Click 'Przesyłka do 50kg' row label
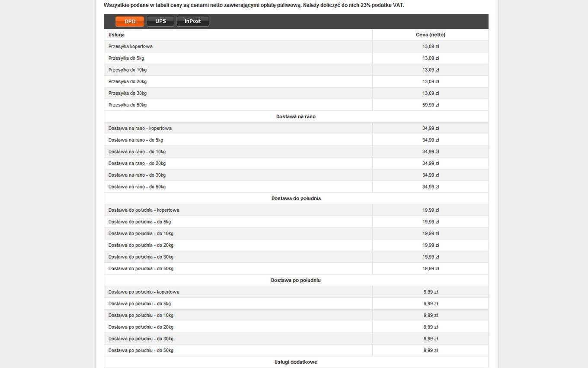Image resolution: width=588 pixels, height=368 pixels. click(x=128, y=105)
